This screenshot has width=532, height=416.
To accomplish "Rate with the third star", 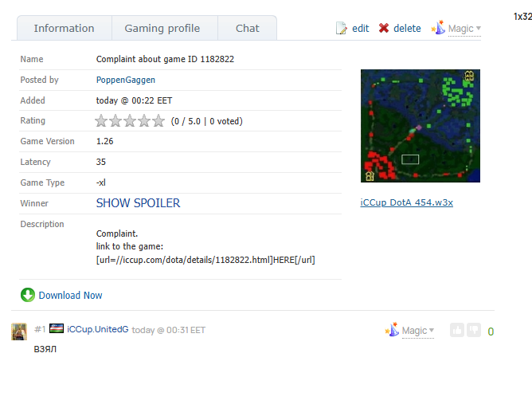I will pos(130,120).
